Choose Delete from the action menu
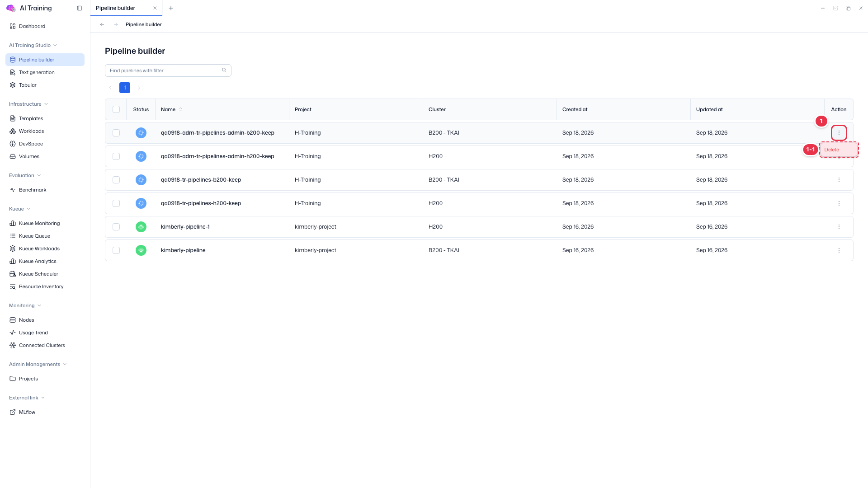 pyautogui.click(x=839, y=150)
